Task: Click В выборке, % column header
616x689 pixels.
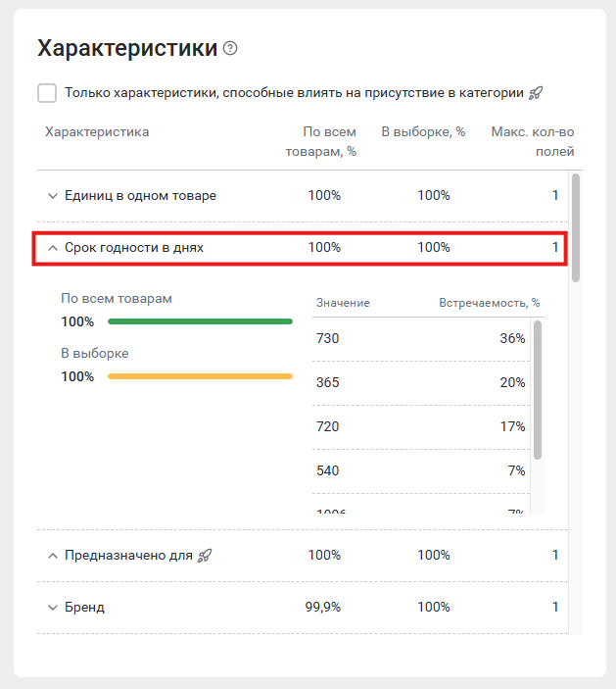Action: (x=423, y=132)
